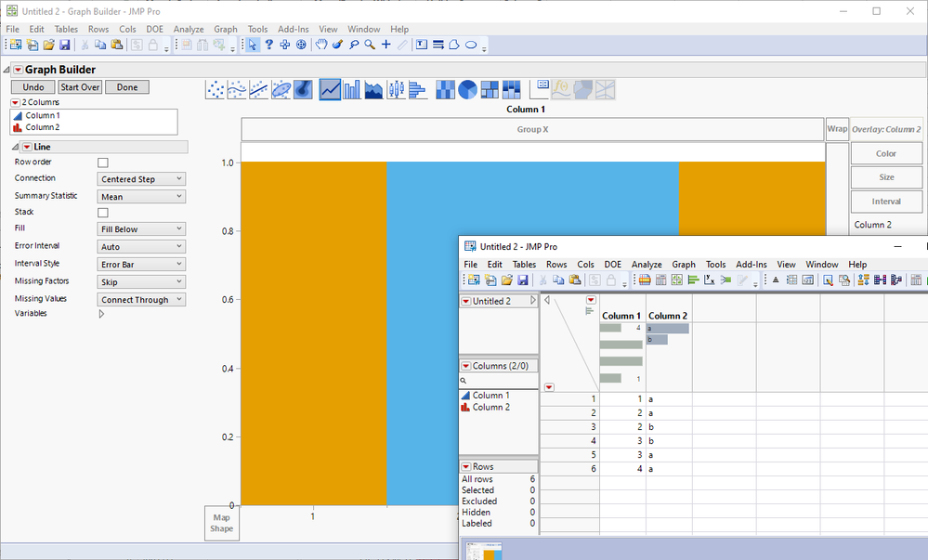Click the Interval drop zone button

(x=886, y=202)
